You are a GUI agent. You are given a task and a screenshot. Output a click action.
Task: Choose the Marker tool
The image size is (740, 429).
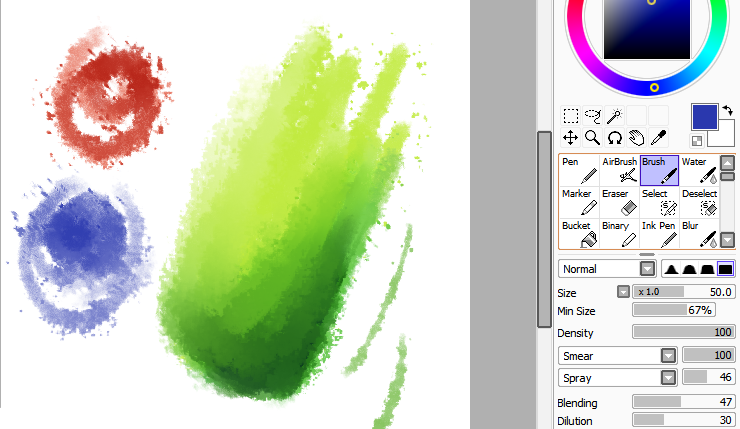(579, 202)
